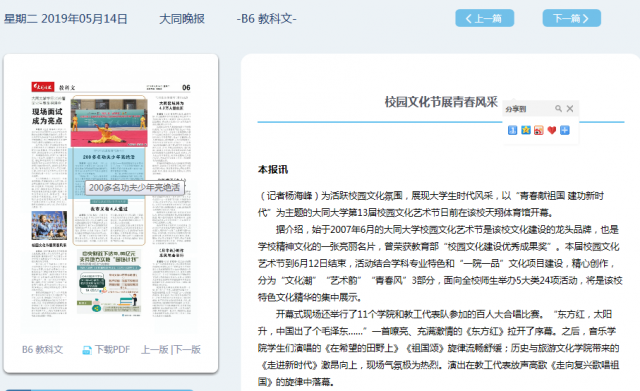The width and height of the screenshot is (640, 391).
Task: Click the PDF file icon beside 下载PDF
Action: click(x=87, y=350)
